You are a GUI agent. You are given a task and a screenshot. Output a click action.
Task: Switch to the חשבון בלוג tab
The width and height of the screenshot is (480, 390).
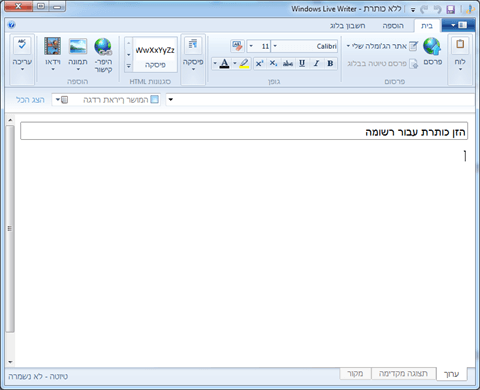(348, 26)
